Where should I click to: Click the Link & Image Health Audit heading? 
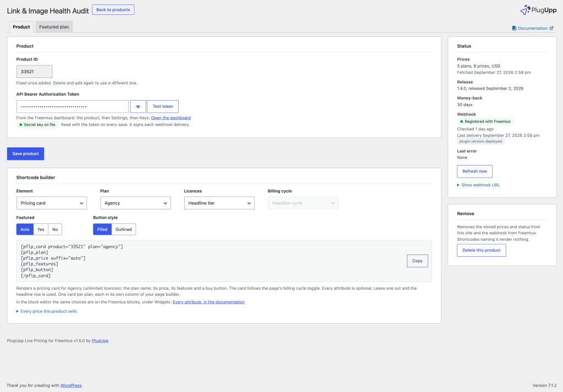(48, 11)
